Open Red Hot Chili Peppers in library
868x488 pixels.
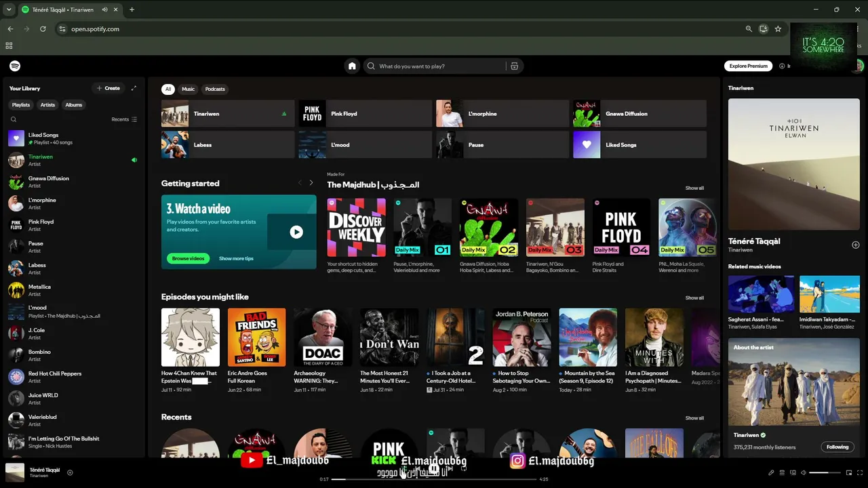tap(73, 377)
